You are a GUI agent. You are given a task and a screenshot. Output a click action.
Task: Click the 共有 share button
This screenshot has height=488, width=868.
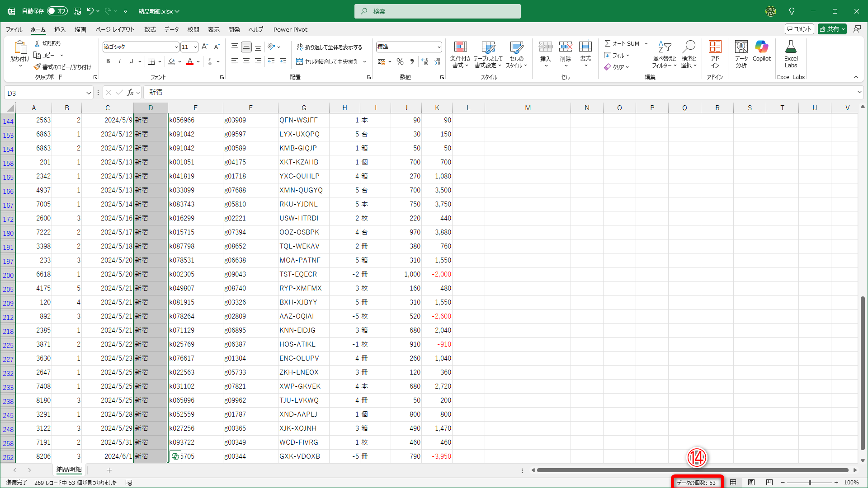(x=829, y=29)
